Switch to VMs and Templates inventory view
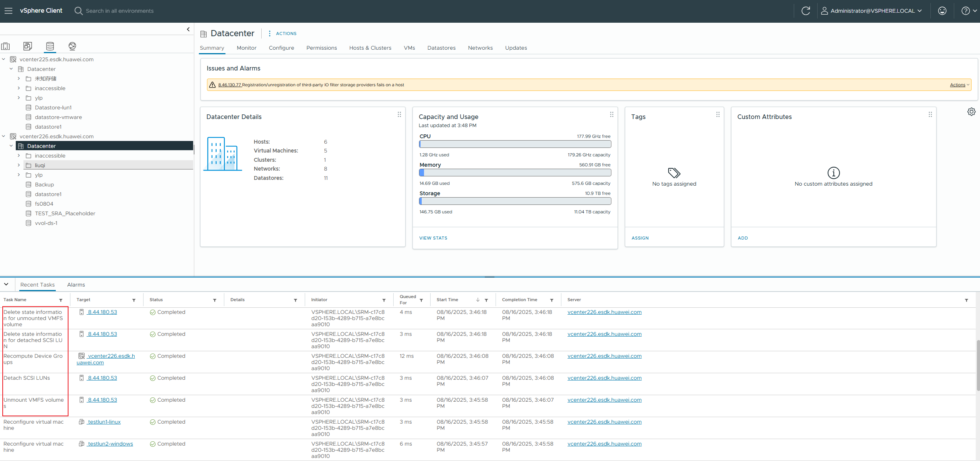Viewport: 980px width, 461px height. 28,46
